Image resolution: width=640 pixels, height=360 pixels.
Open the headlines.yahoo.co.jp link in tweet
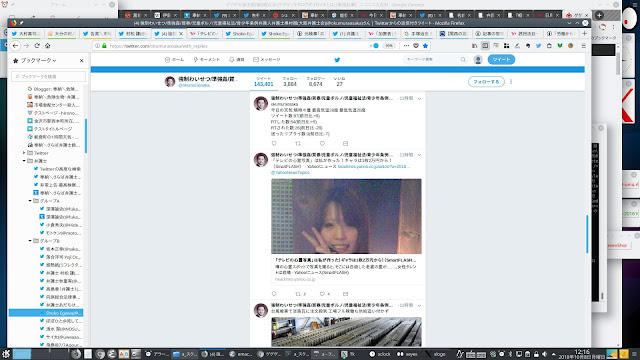tap(373, 167)
